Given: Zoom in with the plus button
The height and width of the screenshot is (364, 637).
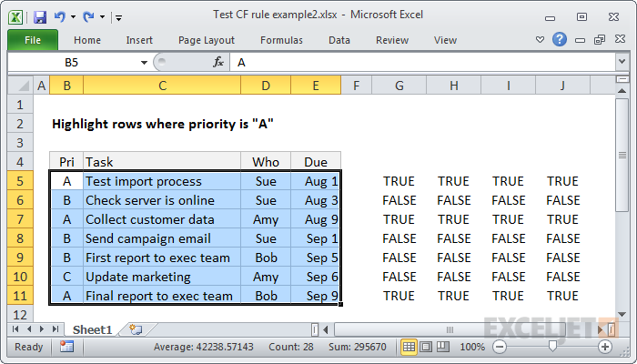Looking at the screenshot, I should (x=605, y=347).
